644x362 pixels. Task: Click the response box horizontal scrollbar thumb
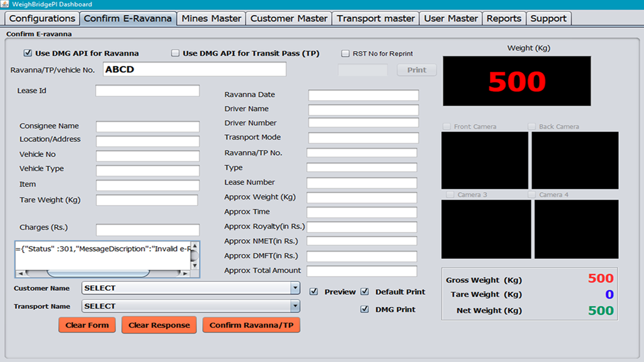click(99, 274)
